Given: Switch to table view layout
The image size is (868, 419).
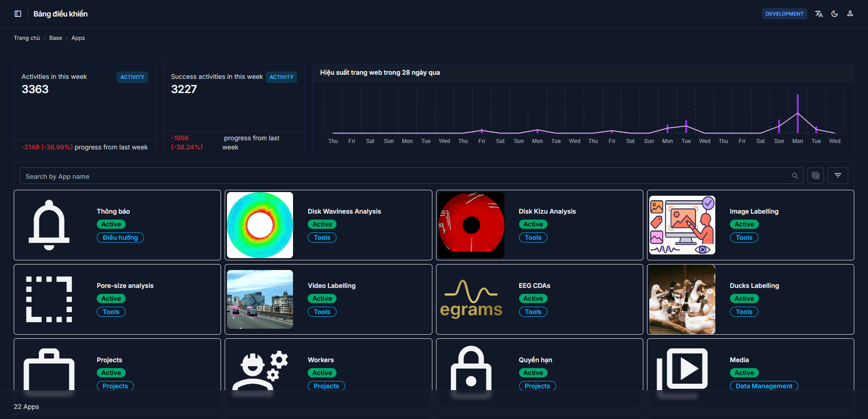Looking at the screenshot, I should (816, 176).
